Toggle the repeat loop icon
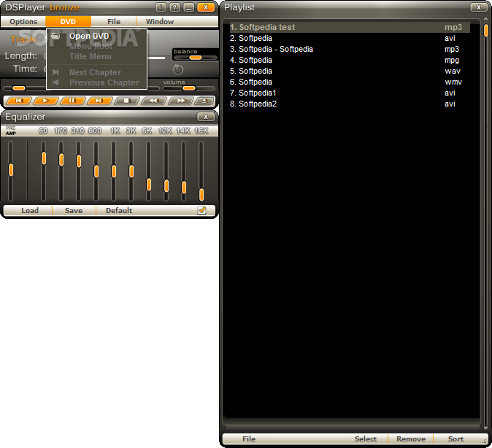 click(177, 69)
